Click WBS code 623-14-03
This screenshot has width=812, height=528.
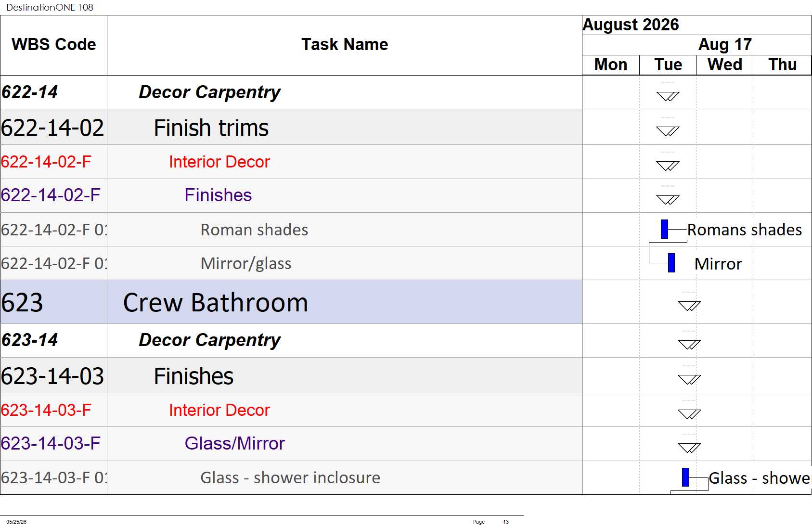pos(52,376)
